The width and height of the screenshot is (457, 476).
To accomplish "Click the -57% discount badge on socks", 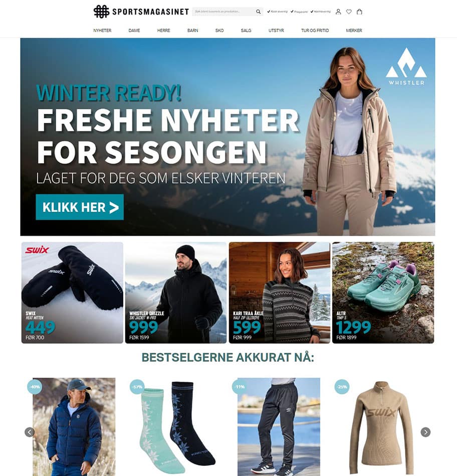I will point(137,387).
